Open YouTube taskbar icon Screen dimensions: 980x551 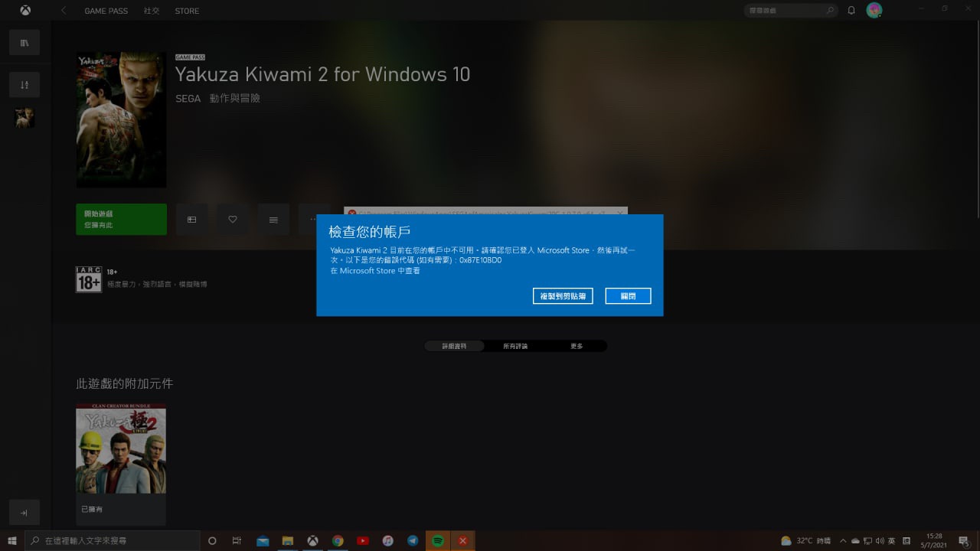point(363,540)
